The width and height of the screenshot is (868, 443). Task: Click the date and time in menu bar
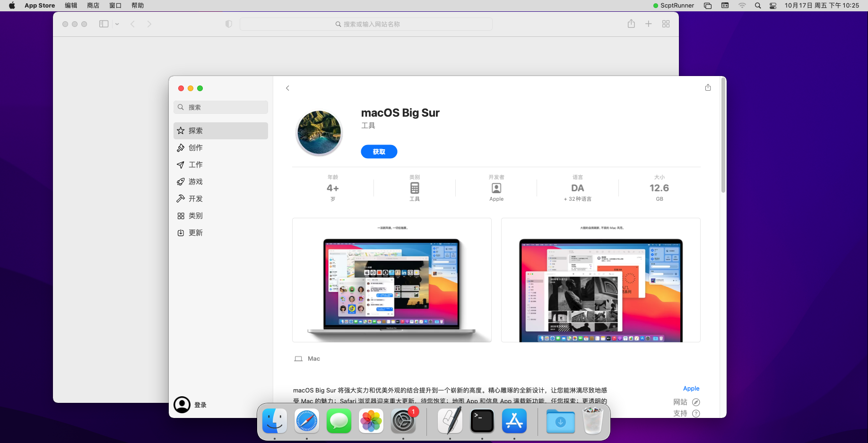(x=822, y=6)
